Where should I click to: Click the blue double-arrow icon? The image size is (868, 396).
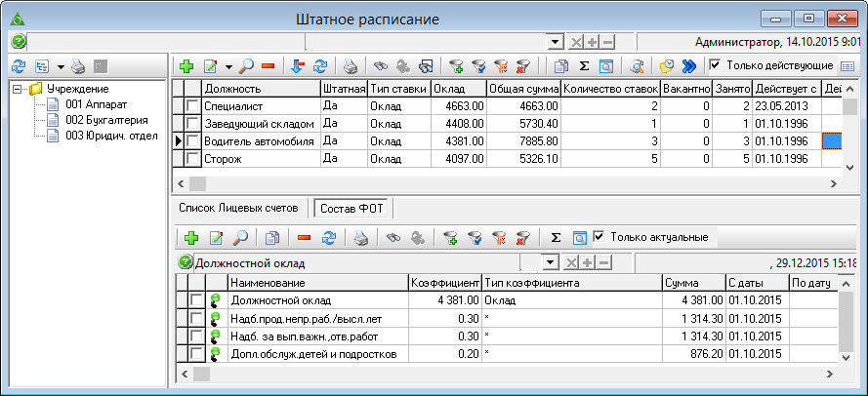tap(688, 66)
